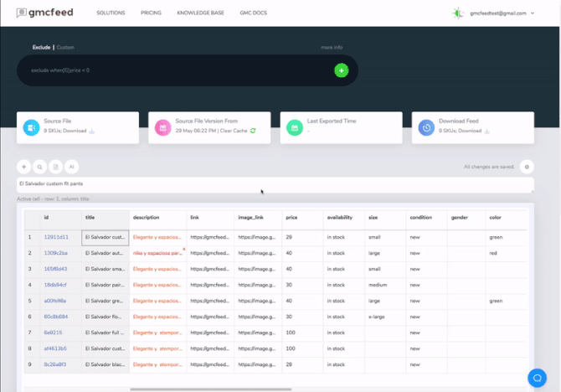
Task: Switch to the Custom rule tab
Action: point(65,48)
